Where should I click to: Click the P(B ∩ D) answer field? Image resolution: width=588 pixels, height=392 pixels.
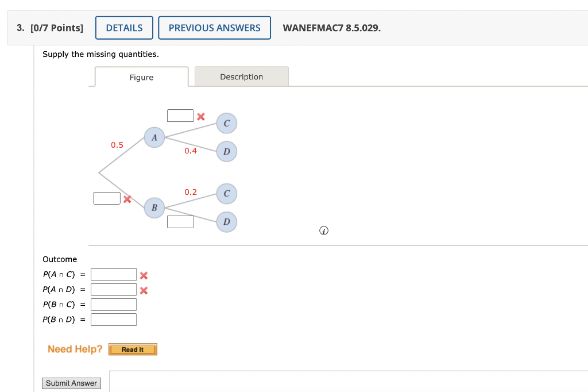pos(113,319)
